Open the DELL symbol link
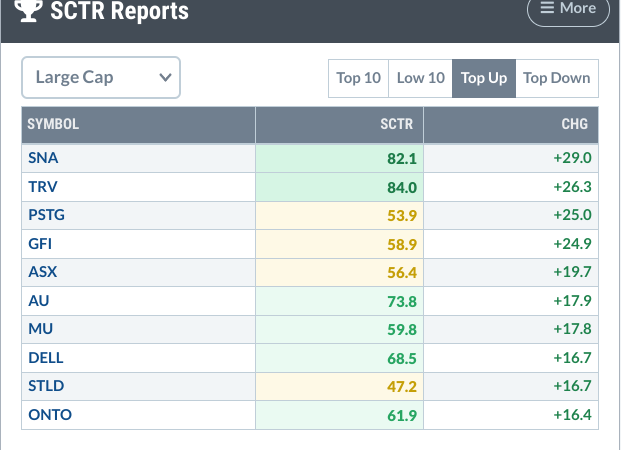This screenshot has height=450, width=621. pyautogui.click(x=46, y=358)
